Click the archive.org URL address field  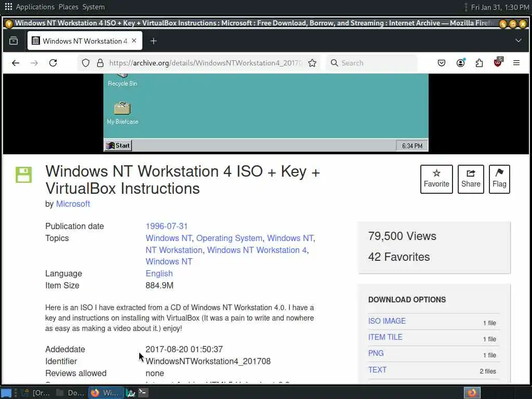(205, 63)
